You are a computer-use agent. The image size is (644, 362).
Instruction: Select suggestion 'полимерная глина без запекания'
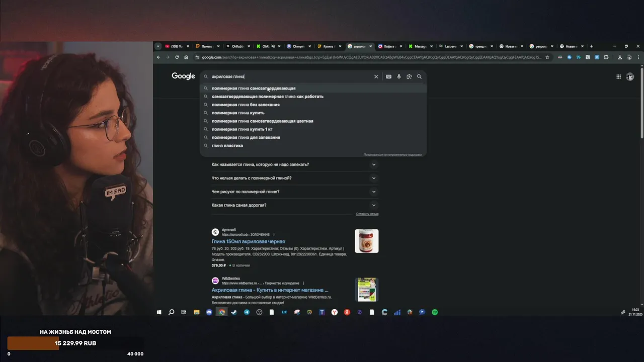pos(313,105)
